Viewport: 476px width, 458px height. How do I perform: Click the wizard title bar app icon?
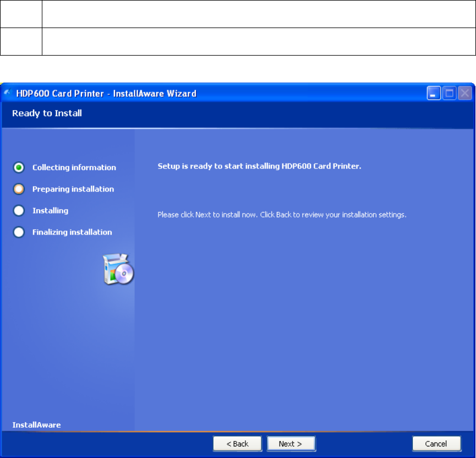coord(8,92)
